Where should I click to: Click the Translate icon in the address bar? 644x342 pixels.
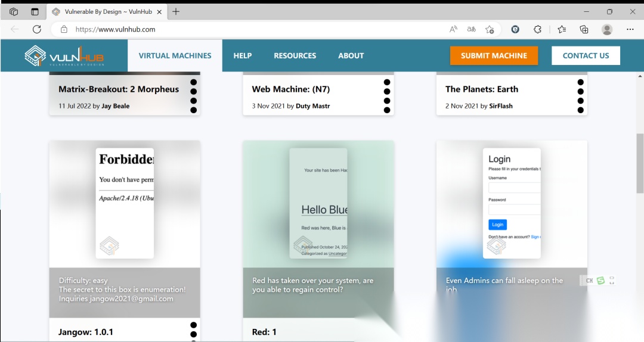(471, 29)
